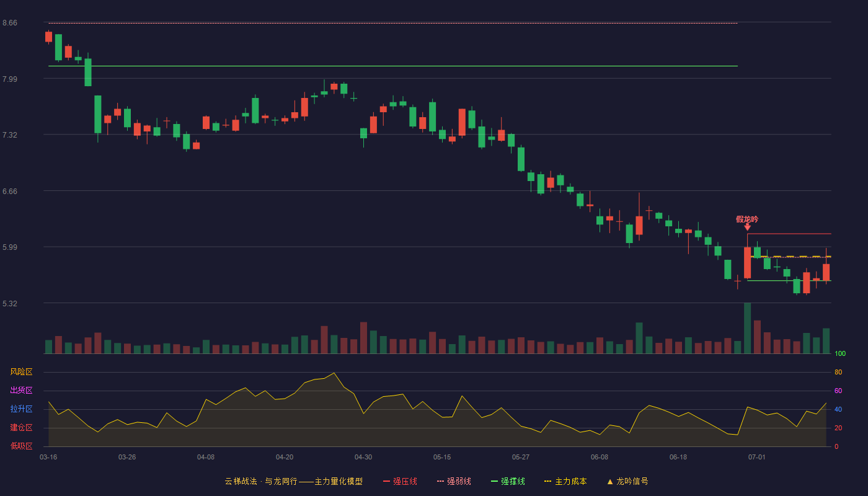
Task: Click the 04-30 date label
Action: tap(363, 457)
